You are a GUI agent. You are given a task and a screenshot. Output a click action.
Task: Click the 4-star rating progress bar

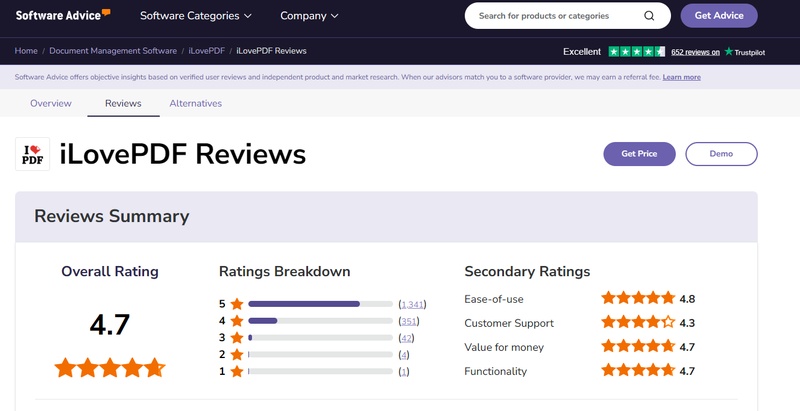(x=320, y=321)
